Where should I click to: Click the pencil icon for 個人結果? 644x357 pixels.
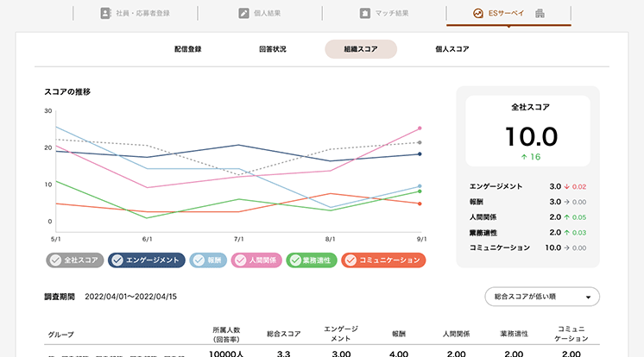244,13
